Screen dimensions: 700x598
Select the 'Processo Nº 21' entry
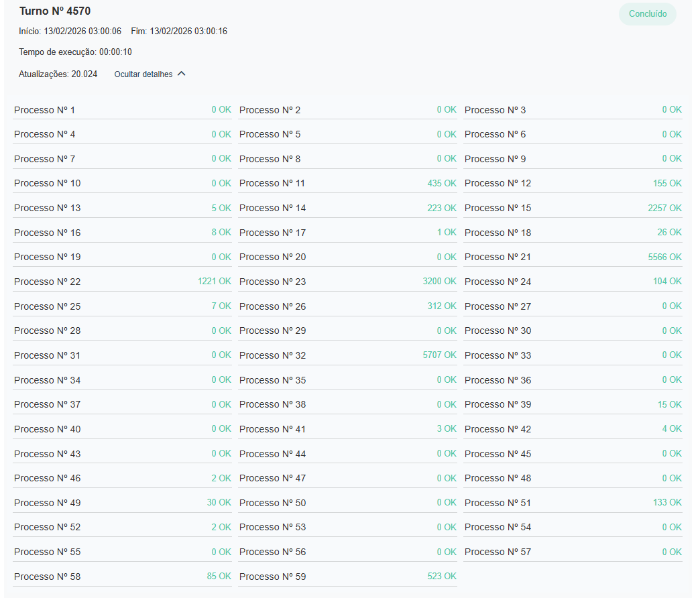[498, 257]
